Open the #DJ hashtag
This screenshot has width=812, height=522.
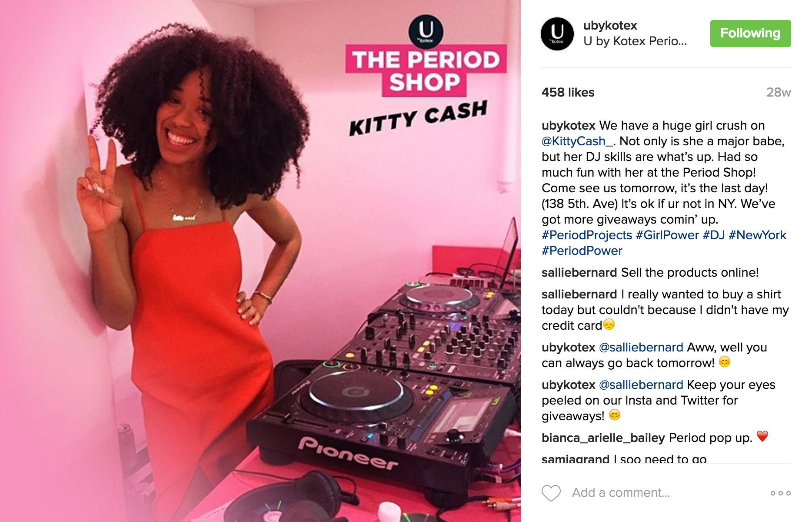pyautogui.click(x=714, y=235)
